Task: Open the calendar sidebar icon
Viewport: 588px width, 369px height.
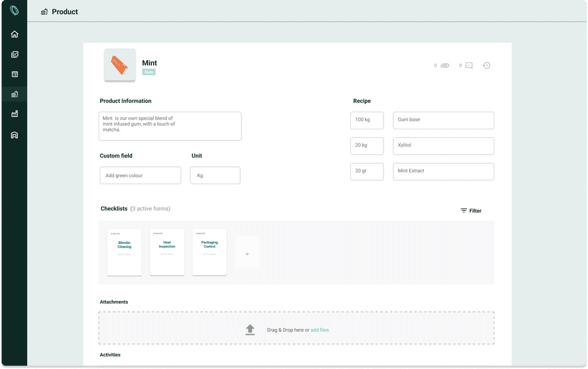Action: (15, 74)
